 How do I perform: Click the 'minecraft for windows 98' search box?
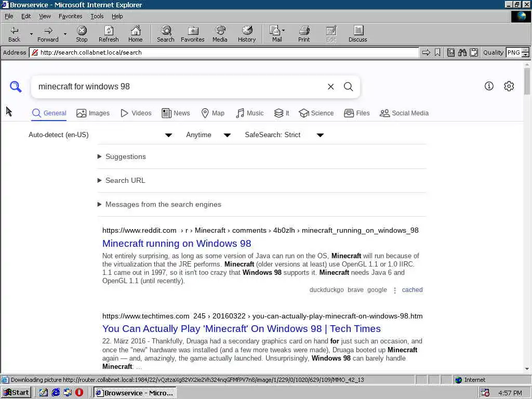180,87
